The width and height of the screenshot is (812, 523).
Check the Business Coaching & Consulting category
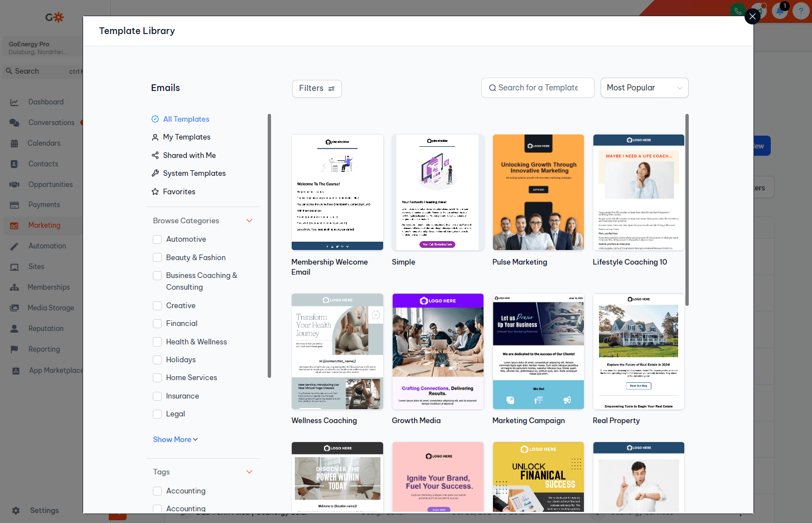[157, 276]
